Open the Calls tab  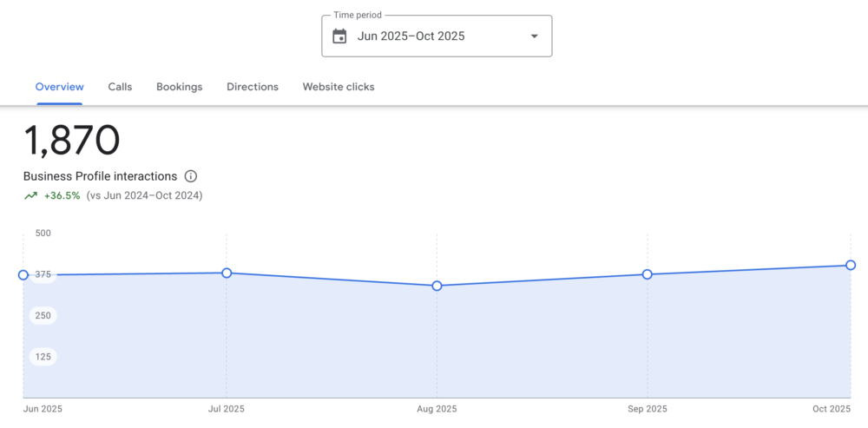[x=120, y=87]
